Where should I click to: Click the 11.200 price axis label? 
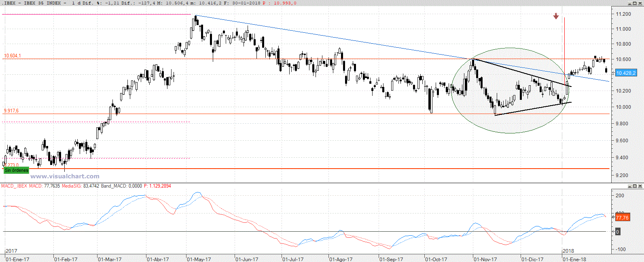tap(623, 14)
